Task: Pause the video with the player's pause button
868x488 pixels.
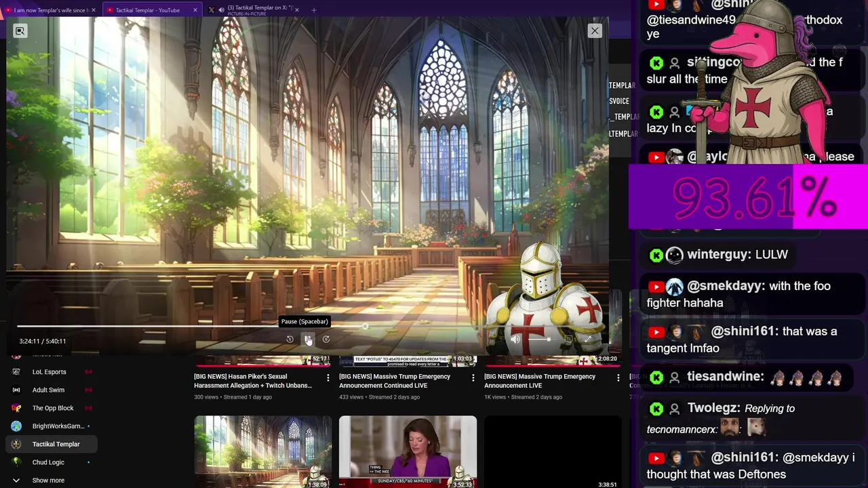Action: (x=308, y=339)
